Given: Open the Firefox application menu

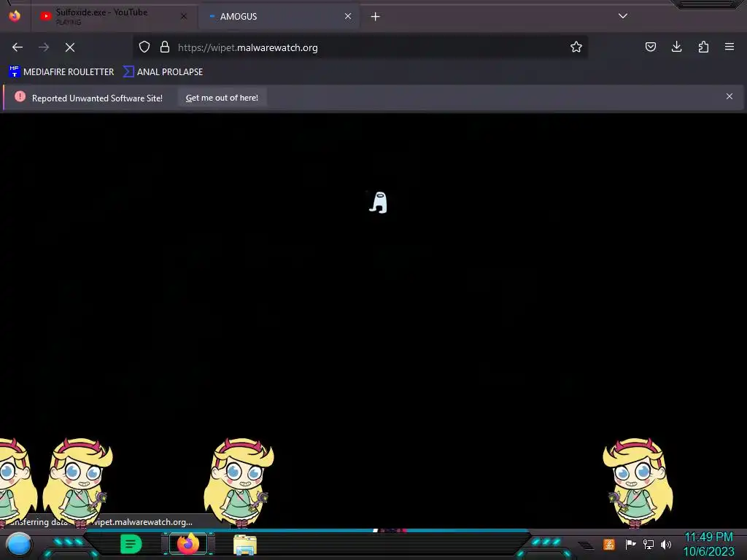Looking at the screenshot, I should (729, 47).
